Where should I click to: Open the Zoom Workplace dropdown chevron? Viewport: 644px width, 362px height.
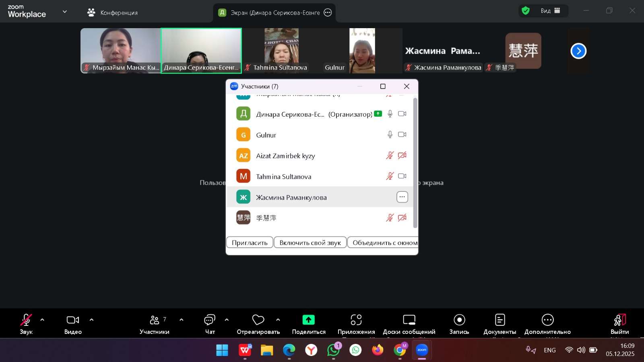click(x=64, y=12)
